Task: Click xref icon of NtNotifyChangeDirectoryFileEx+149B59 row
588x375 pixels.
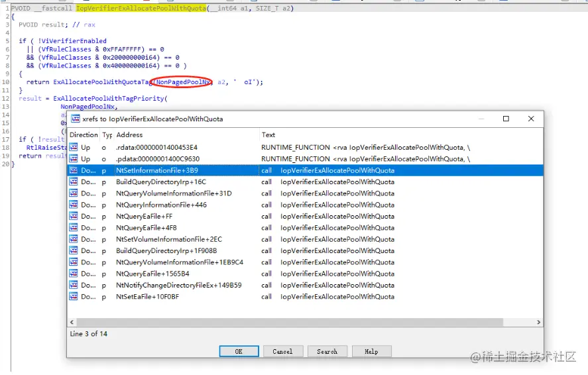Action: tap(74, 285)
